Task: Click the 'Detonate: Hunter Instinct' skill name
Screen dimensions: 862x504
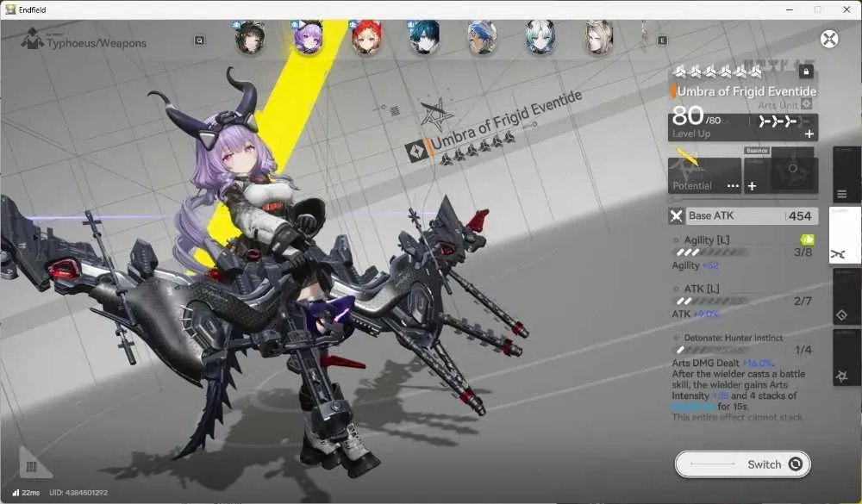Action: point(734,338)
